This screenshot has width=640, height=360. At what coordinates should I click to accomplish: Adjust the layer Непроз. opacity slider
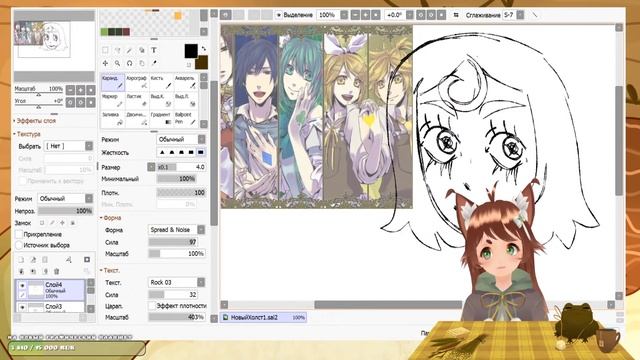(x=65, y=211)
